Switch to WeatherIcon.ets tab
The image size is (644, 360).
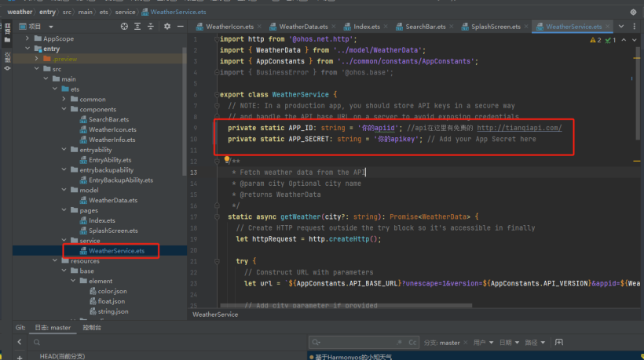229,27
